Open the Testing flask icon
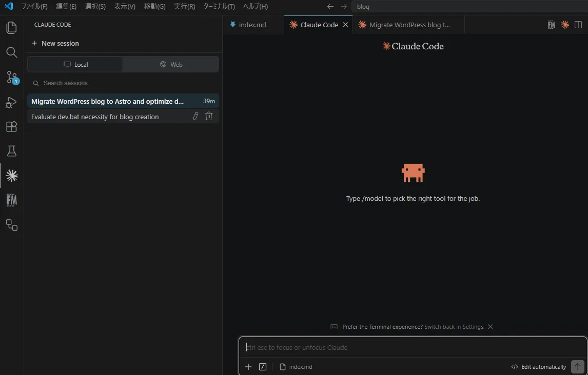 tap(11, 151)
